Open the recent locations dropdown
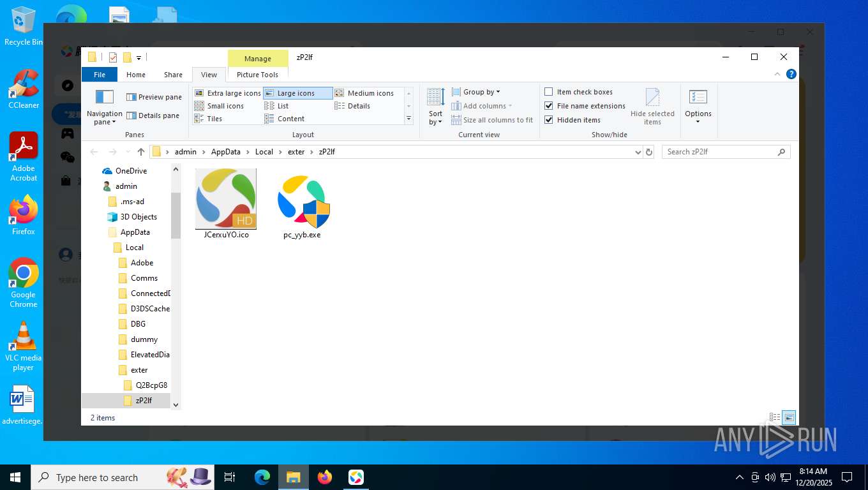868x490 pixels. 126,152
